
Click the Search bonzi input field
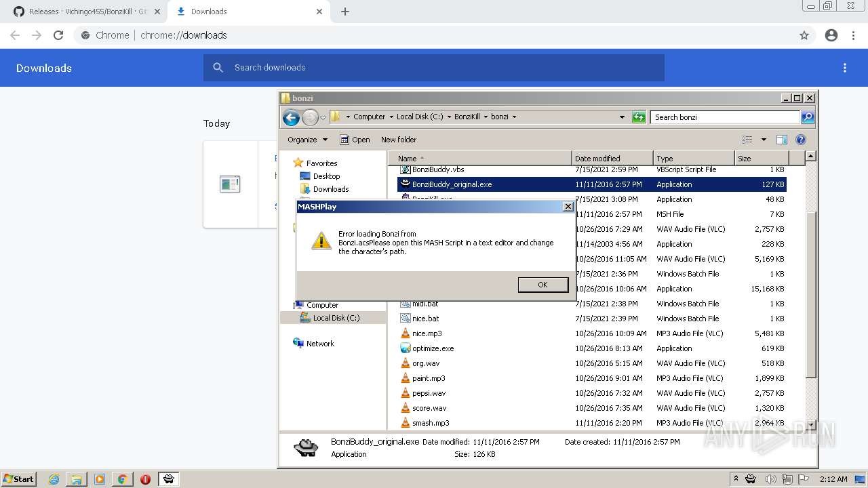(x=725, y=117)
